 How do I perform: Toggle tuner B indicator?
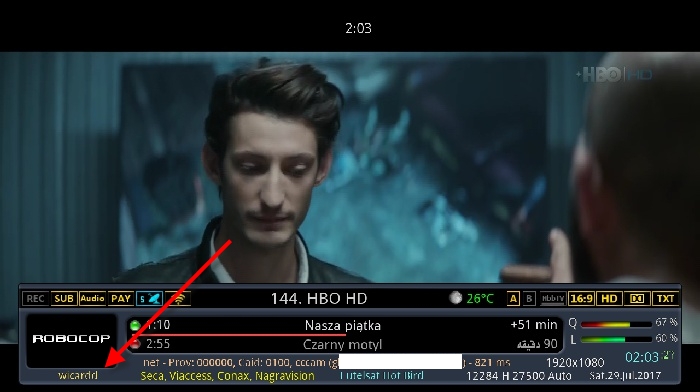coord(529,299)
